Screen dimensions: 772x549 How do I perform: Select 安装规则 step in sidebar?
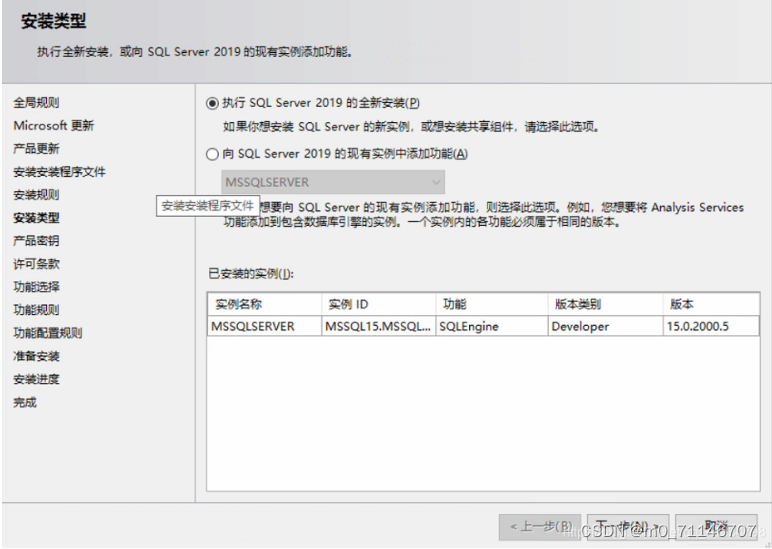pos(36,195)
